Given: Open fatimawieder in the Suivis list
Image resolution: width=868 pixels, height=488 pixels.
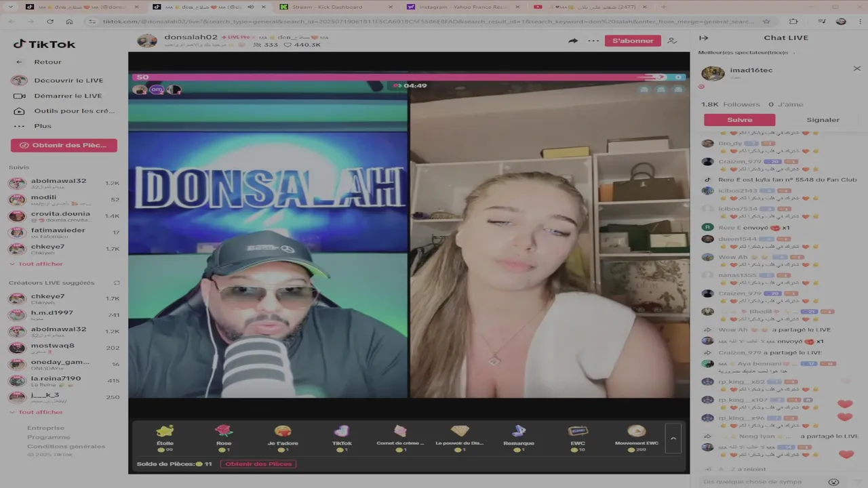Looking at the screenshot, I should pos(64,232).
